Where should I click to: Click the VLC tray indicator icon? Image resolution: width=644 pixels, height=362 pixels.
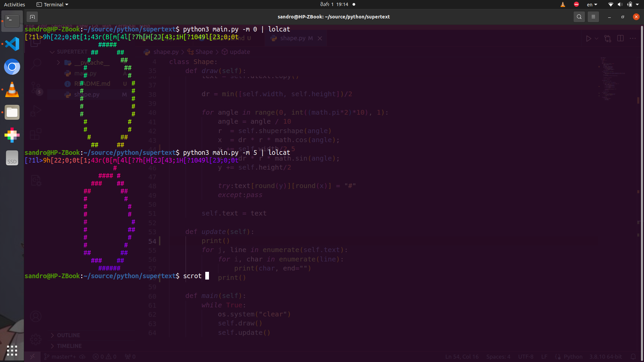point(563,4)
